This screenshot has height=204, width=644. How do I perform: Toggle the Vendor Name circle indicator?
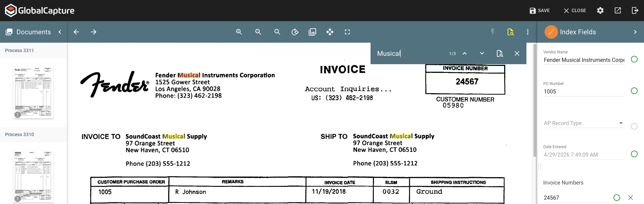(x=634, y=59)
